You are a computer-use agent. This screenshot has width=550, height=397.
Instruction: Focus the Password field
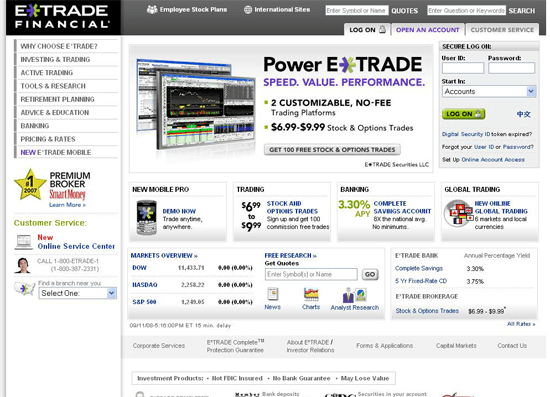point(511,68)
